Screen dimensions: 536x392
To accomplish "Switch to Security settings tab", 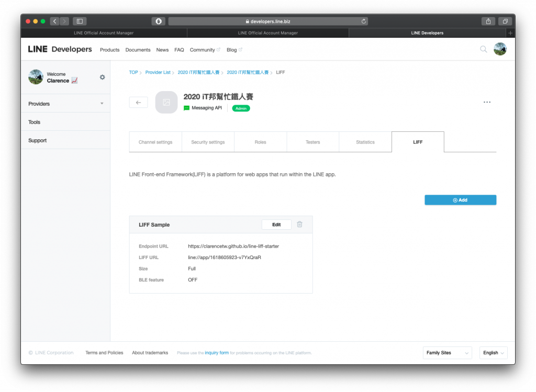I will [208, 142].
